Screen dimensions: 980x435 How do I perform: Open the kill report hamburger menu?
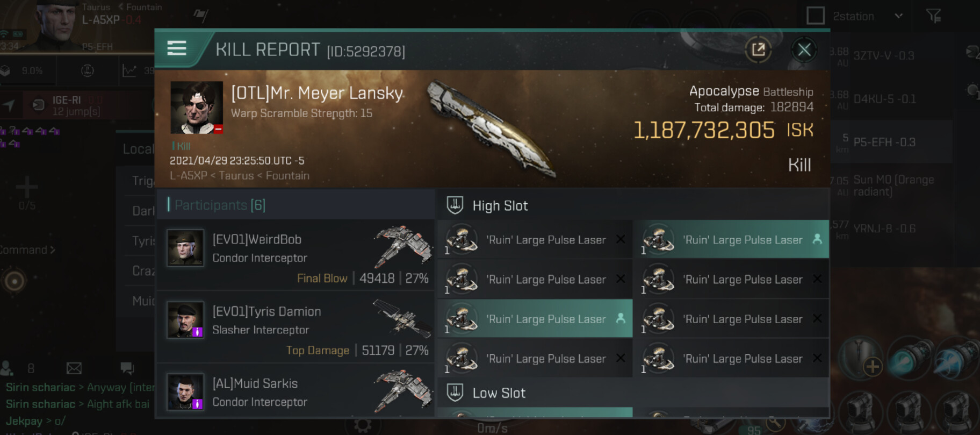(x=177, y=48)
